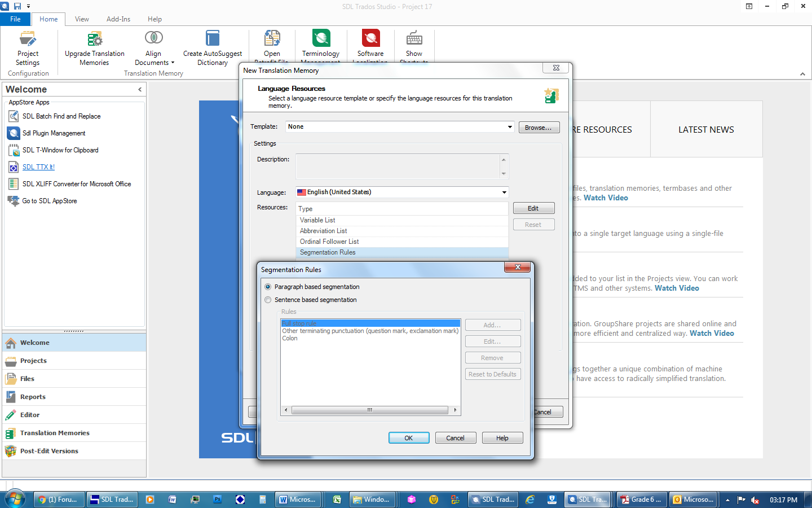Open the Language dropdown
812x508 pixels.
tap(504, 192)
